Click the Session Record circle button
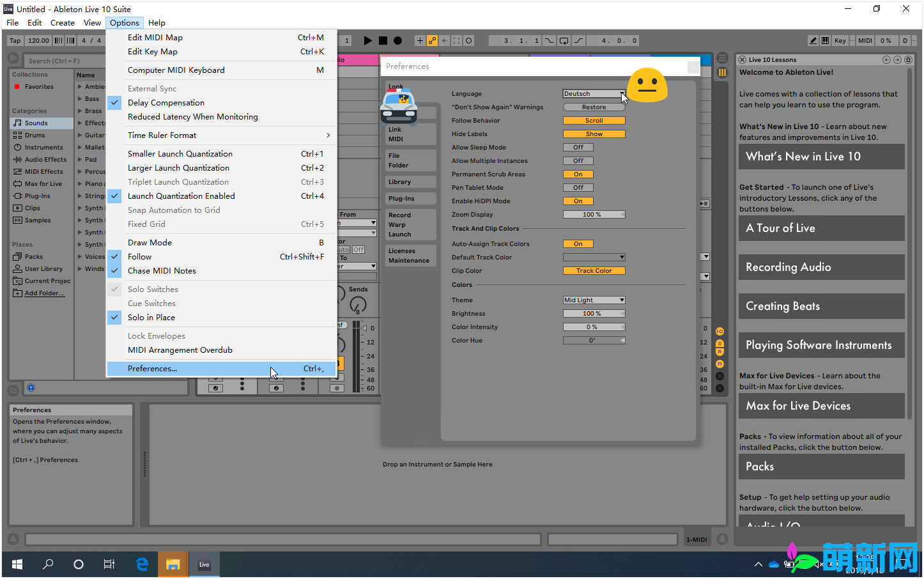The height and width of the screenshot is (579, 924). tap(468, 40)
